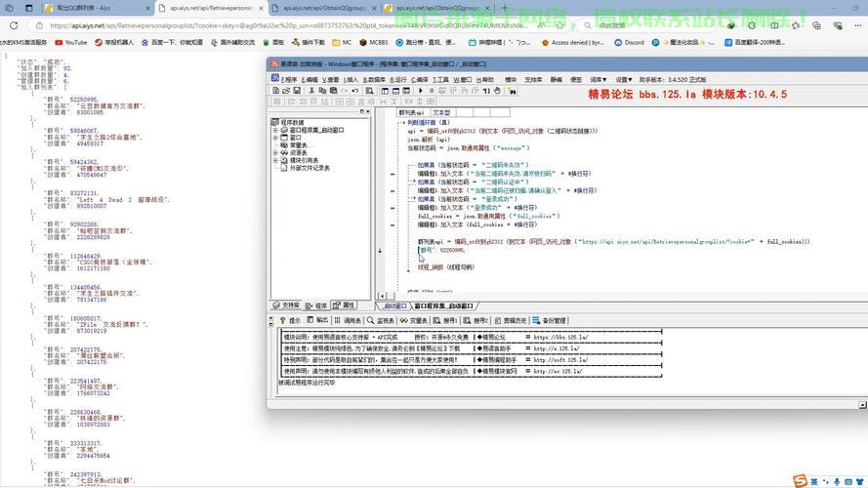Open I.插入 menu

click(351, 80)
